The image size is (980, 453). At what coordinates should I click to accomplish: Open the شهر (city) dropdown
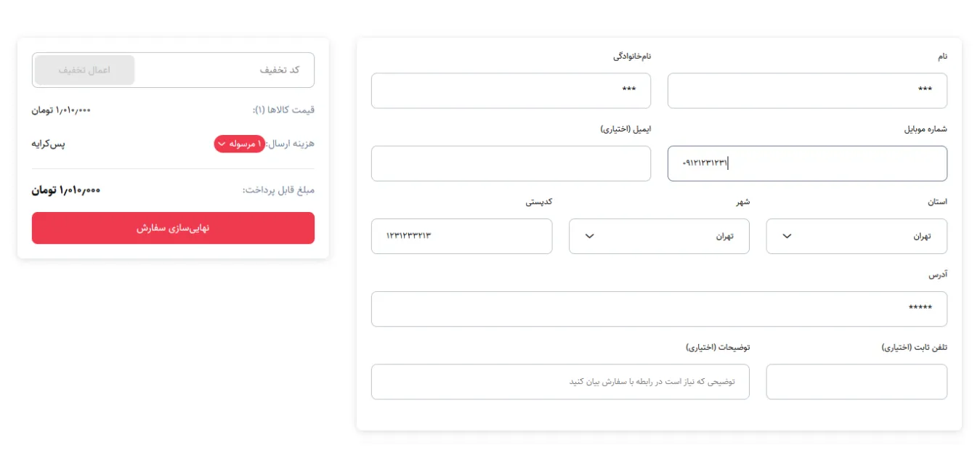point(658,236)
